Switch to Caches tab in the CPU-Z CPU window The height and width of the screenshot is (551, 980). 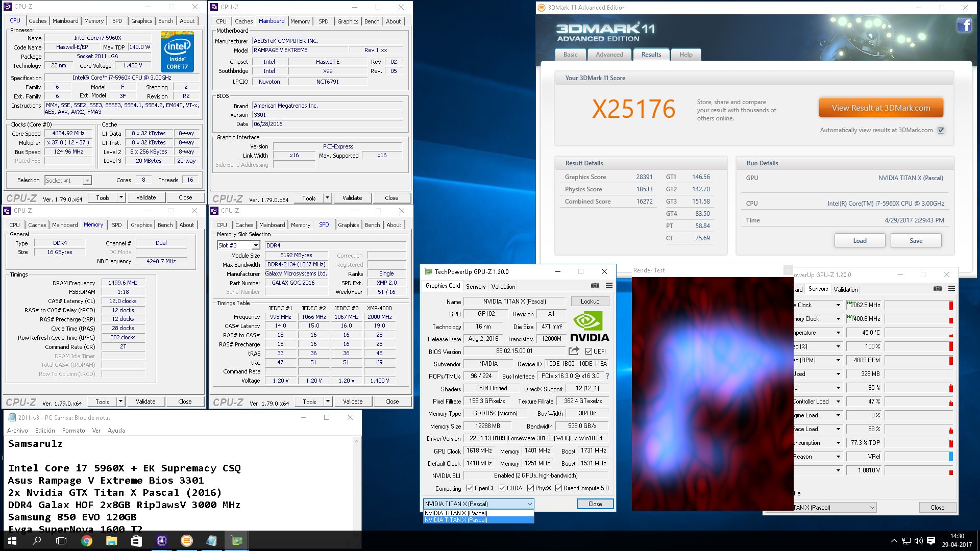(38, 21)
